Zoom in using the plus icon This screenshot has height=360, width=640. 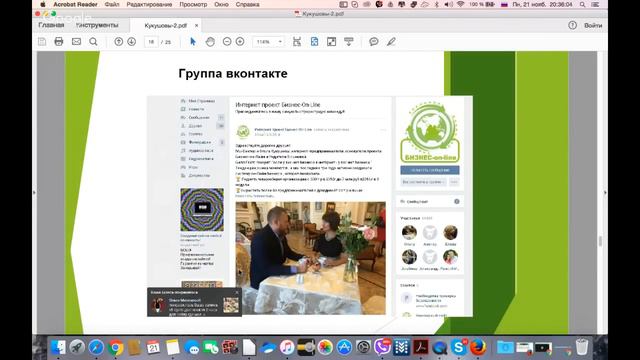click(x=240, y=42)
